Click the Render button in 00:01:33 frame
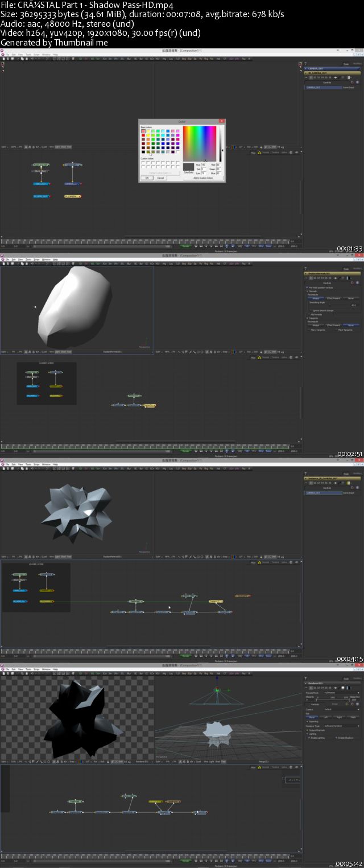This screenshot has height=868, width=364. 185,246
